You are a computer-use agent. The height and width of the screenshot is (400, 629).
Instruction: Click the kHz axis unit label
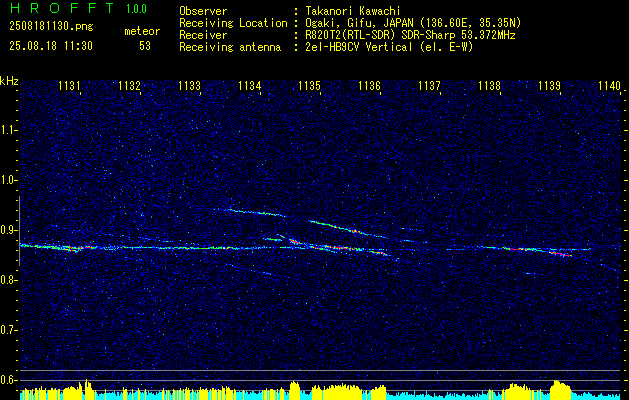click(9, 81)
